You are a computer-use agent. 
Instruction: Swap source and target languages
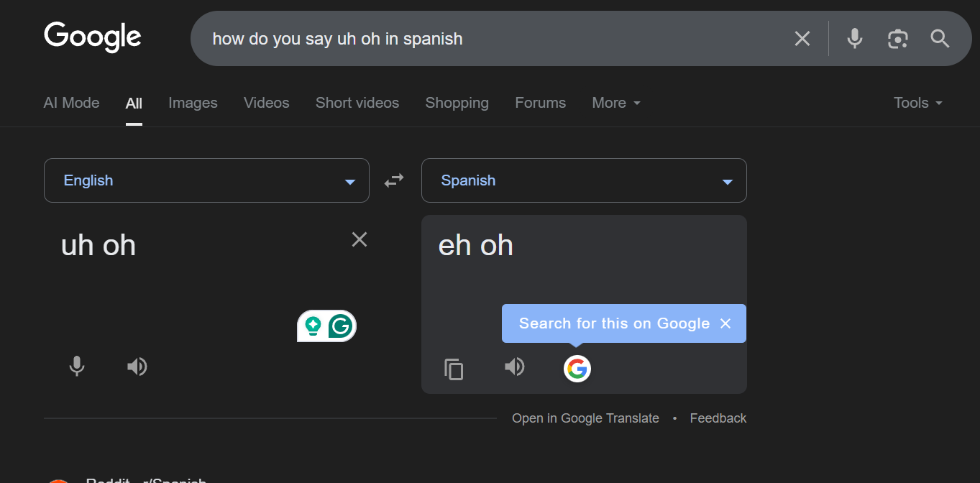click(x=394, y=181)
